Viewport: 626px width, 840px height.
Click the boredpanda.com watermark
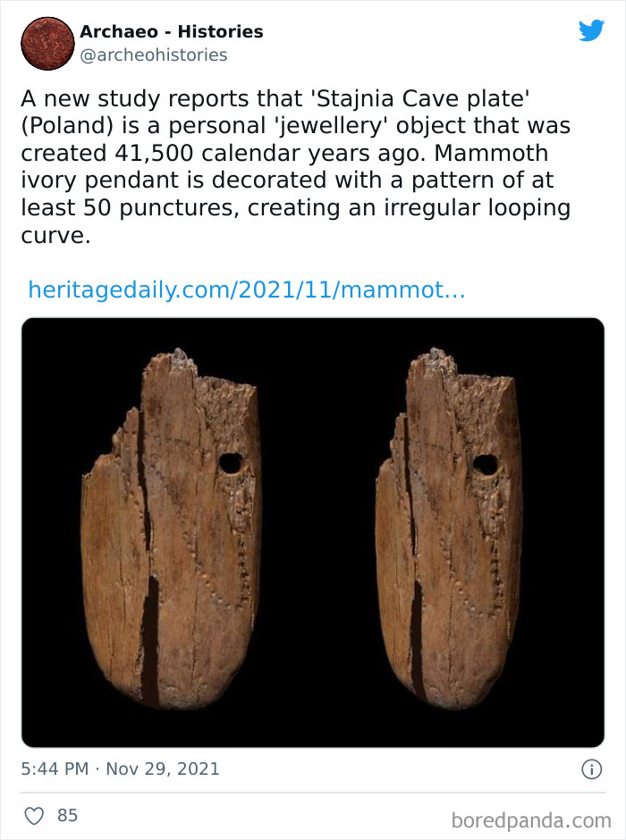pos(531,820)
